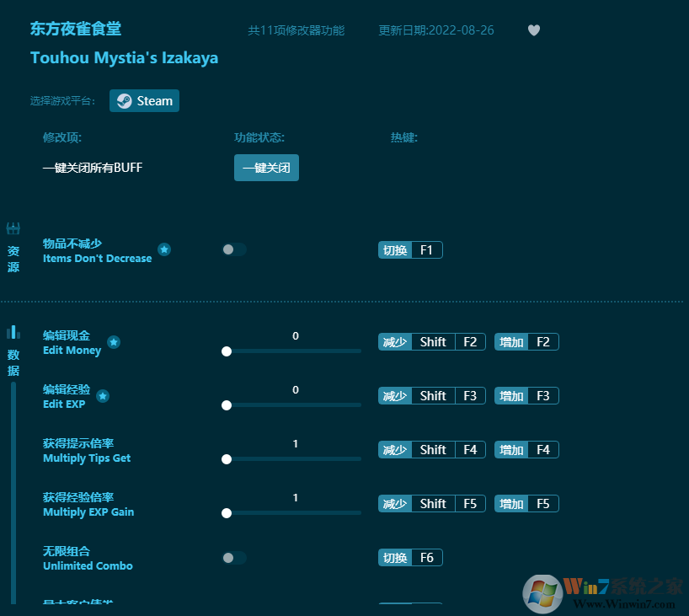Screen dimensions: 689x616
Task: Click the F6 toggle hotkey for Unlimited Combo
Action: pyautogui.click(x=410, y=558)
